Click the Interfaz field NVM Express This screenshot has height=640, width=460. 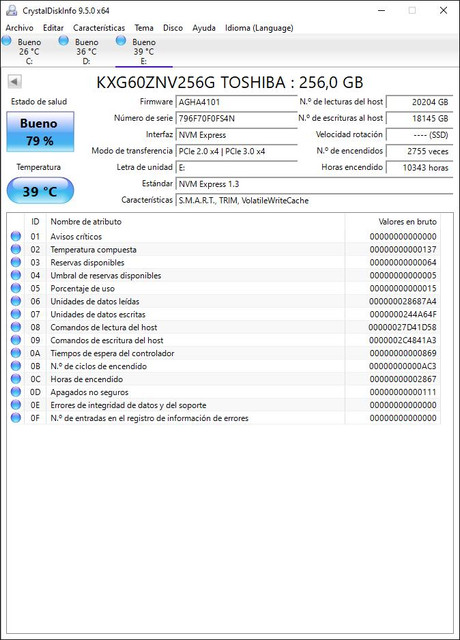point(236,135)
